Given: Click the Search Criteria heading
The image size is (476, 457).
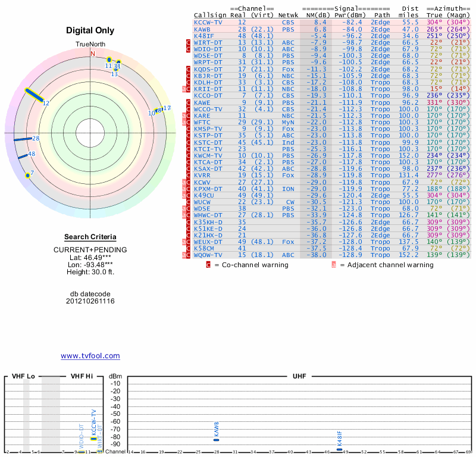Looking at the screenshot, I should [x=90, y=237].
